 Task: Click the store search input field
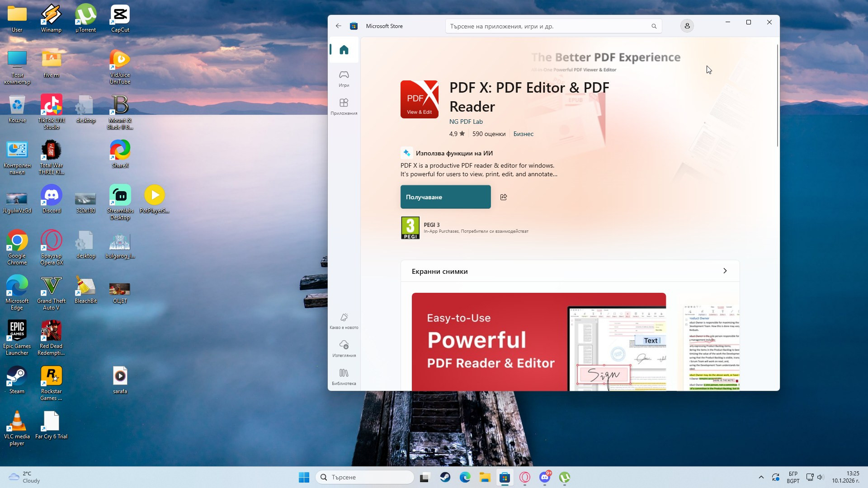point(547,26)
